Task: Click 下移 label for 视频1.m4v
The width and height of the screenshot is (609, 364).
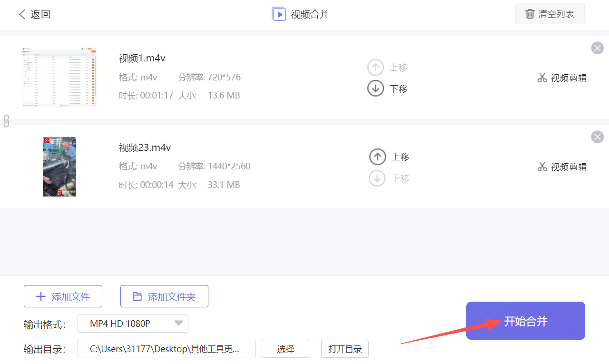Action: [x=399, y=89]
